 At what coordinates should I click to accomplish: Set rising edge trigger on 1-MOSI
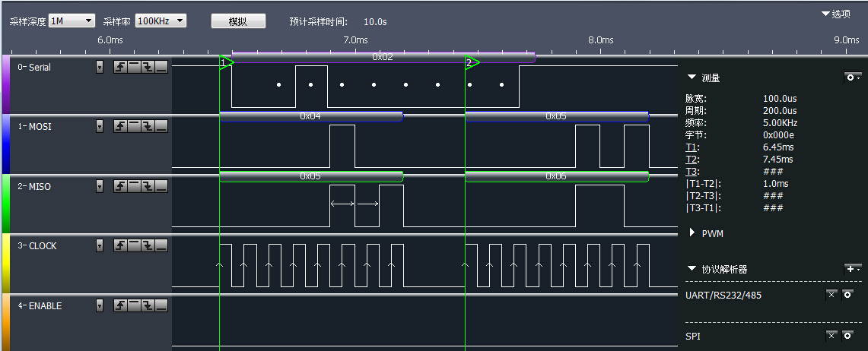[120, 127]
